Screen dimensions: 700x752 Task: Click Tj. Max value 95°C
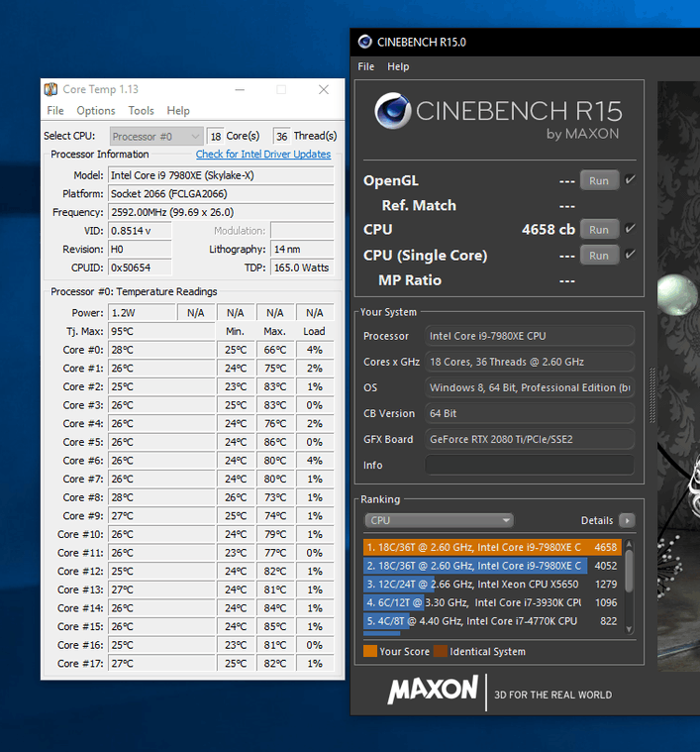click(x=161, y=331)
